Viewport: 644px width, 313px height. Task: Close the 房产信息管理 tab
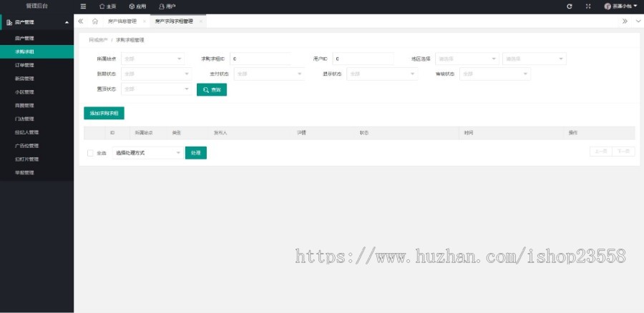tap(144, 21)
